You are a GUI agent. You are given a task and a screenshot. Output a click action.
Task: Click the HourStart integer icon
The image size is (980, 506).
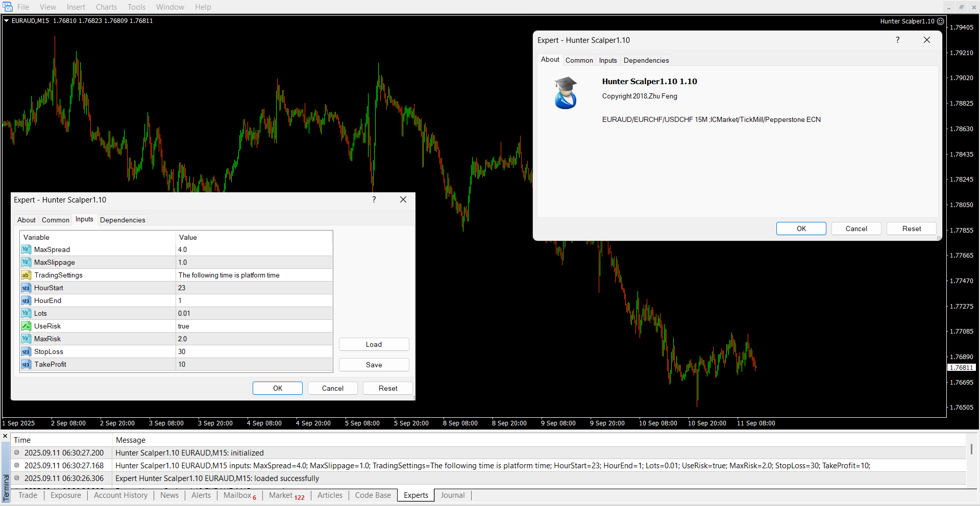pyautogui.click(x=26, y=288)
